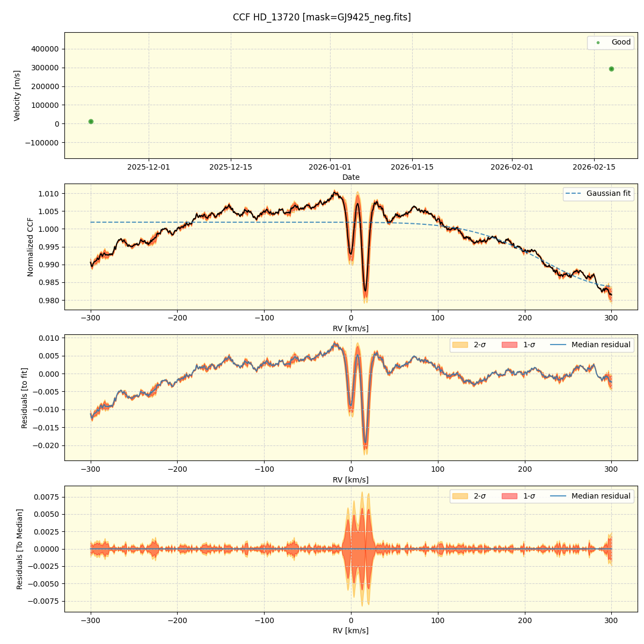Click the 'RV [km/s]' label under the Normalized CCF plot
This screenshot has width=644, height=644.
click(351, 328)
